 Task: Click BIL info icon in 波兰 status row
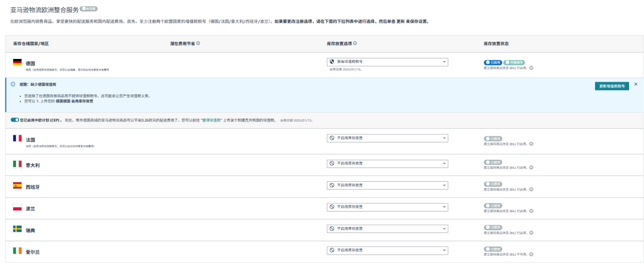pyautogui.click(x=531, y=211)
